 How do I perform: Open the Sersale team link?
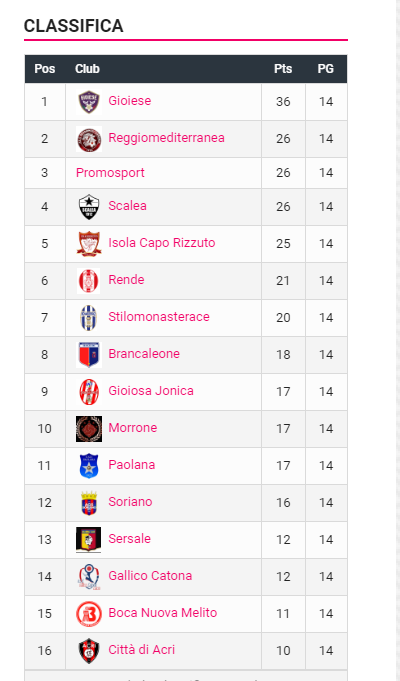tap(129, 539)
